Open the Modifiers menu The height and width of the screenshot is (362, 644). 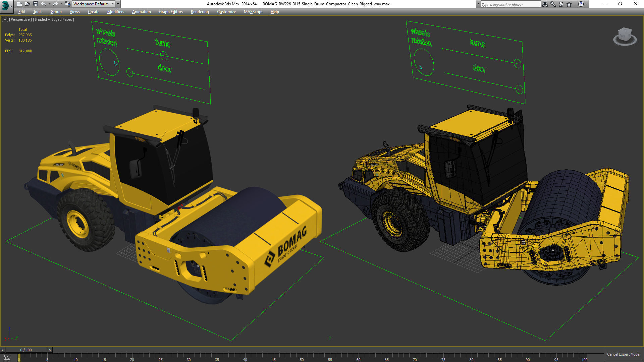[x=116, y=12]
